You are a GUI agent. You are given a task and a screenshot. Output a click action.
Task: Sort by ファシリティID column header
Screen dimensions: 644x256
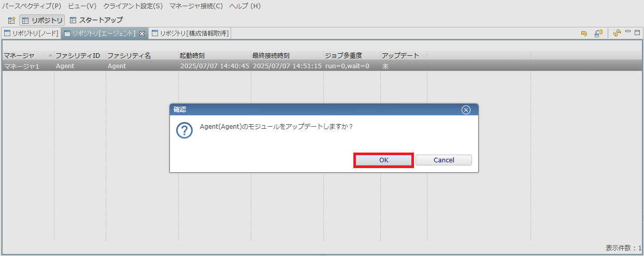(80, 55)
